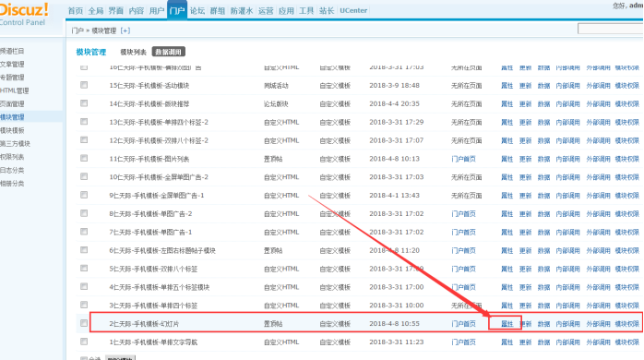Click 属性 for module 5 双排八个标签
This screenshot has width=644, height=360.
click(x=507, y=269)
